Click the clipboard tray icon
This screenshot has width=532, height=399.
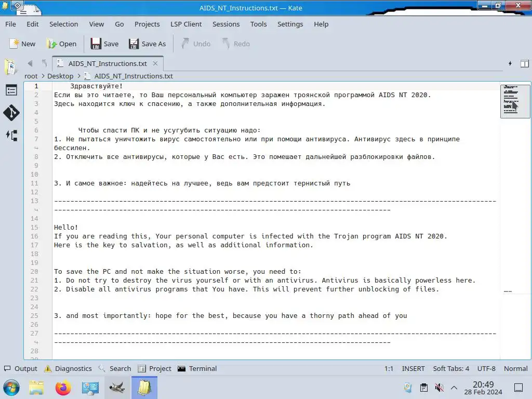[424, 388]
